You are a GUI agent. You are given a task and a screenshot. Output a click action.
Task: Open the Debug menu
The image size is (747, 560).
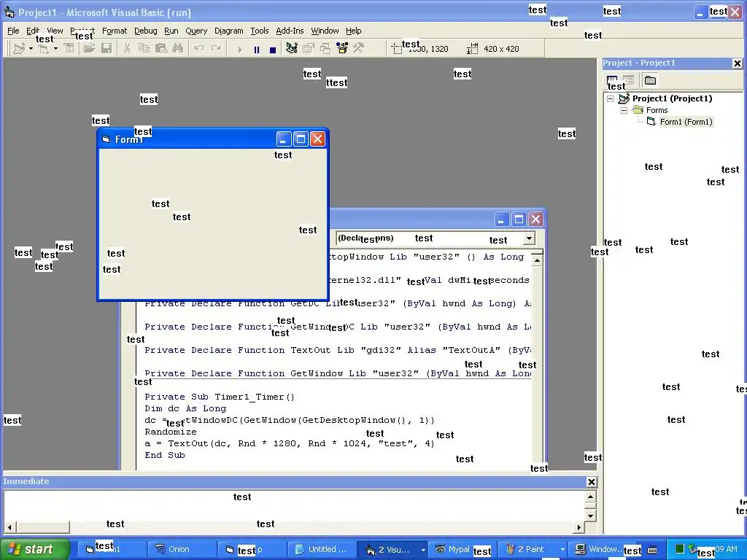(145, 31)
